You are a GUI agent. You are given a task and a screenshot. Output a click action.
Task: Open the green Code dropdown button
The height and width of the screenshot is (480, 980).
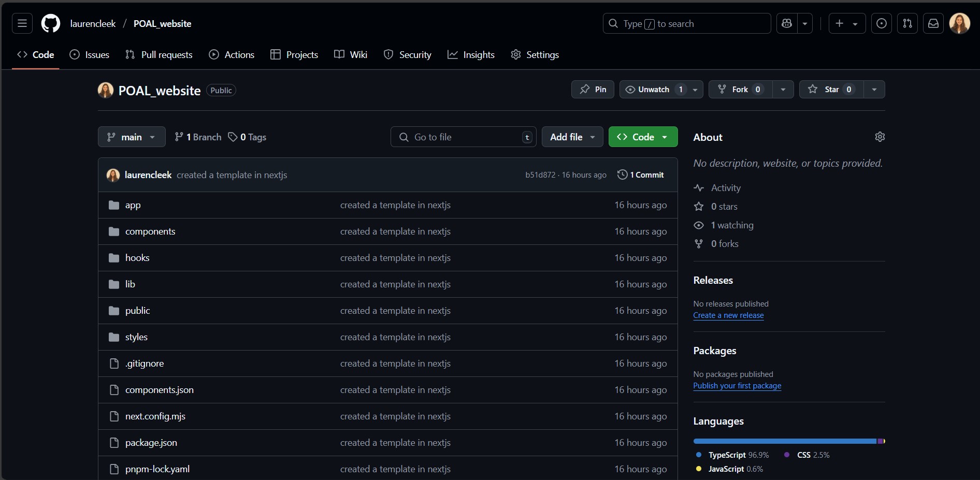coord(643,137)
